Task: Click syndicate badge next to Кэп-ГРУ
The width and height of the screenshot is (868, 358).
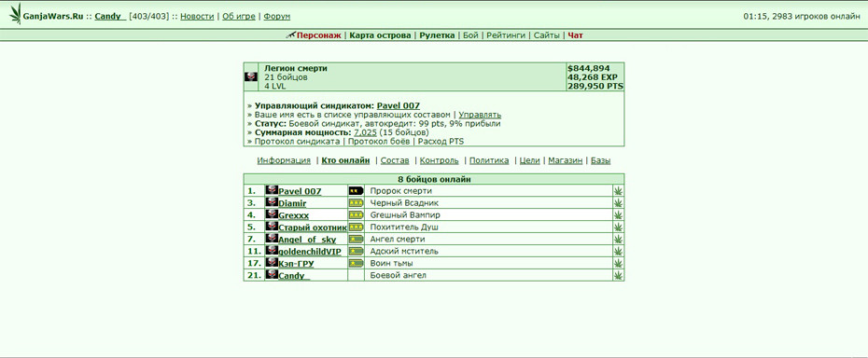Action: click(272, 262)
